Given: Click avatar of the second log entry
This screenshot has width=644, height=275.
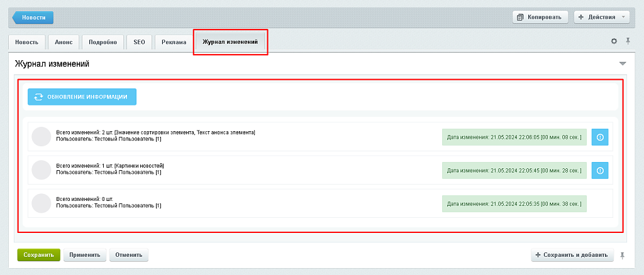Looking at the screenshot, I should 41,170.
